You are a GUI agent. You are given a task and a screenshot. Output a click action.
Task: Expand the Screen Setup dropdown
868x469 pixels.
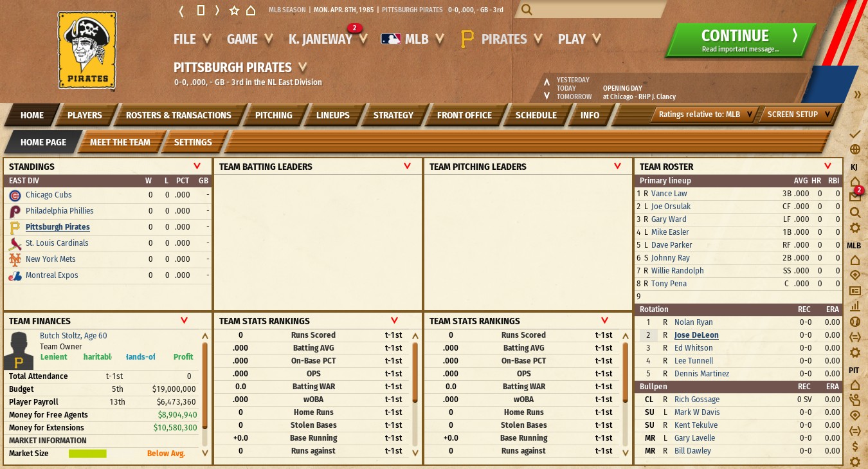pyautogui.click(x=799, y=115)
